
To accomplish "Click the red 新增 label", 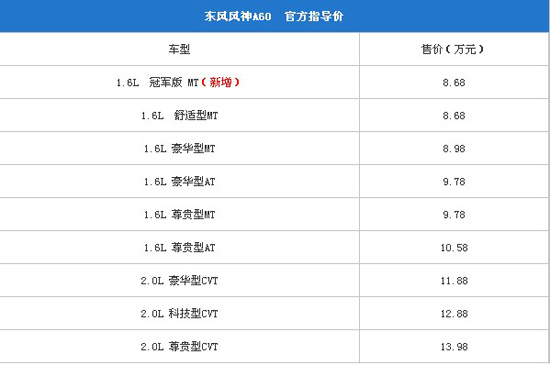I will [221, 82].
